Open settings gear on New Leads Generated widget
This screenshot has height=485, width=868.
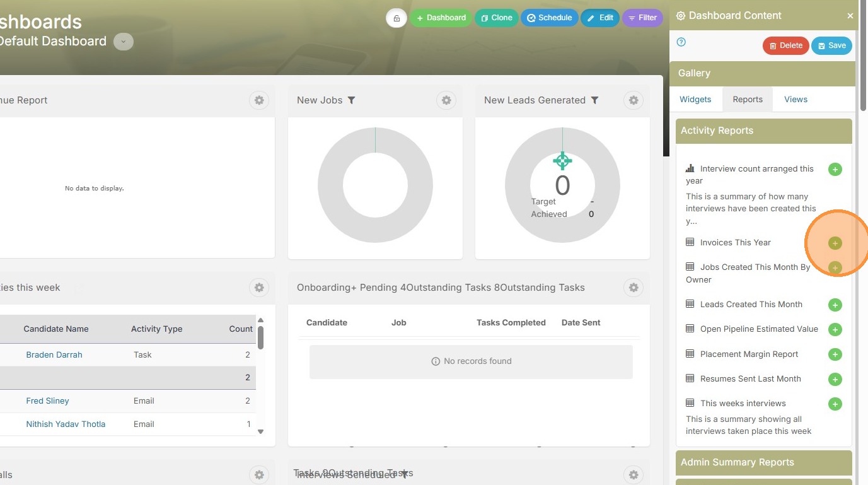coord(634,100)
